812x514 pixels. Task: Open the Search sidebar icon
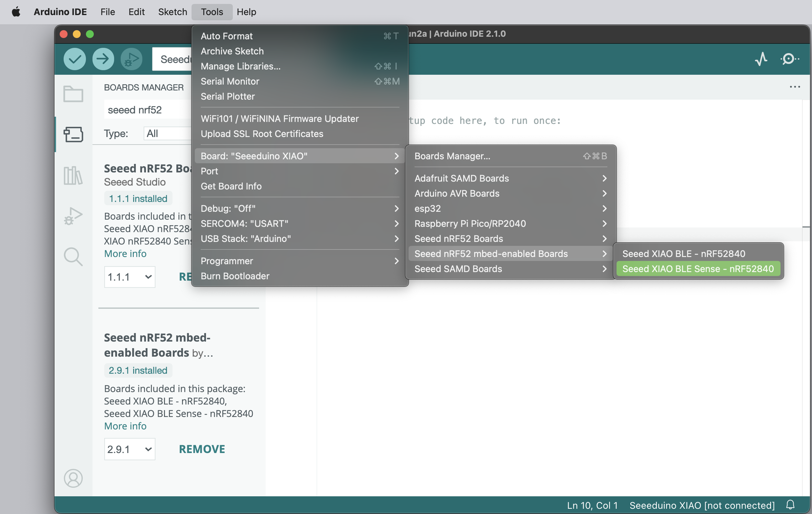(73, 257)
